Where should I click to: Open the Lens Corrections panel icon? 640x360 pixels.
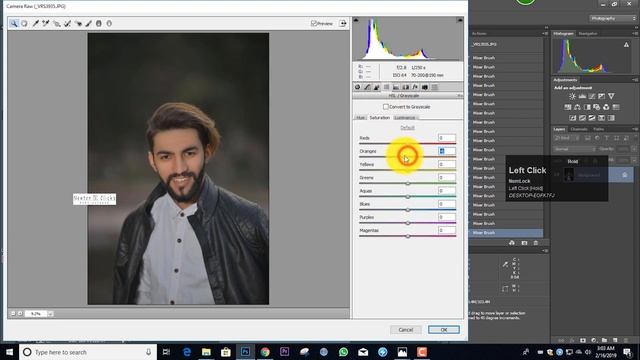(x=405, y=87)
